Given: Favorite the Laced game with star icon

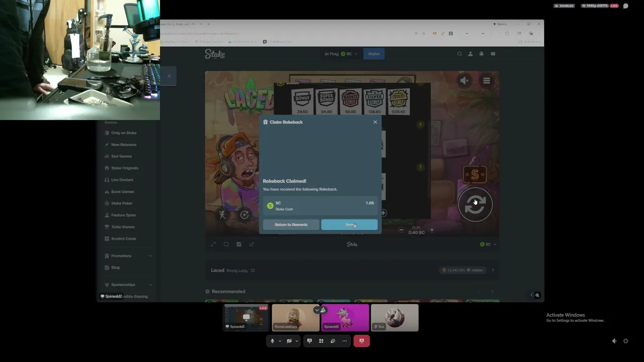Looking at the screenshot, I should (253, 270).
